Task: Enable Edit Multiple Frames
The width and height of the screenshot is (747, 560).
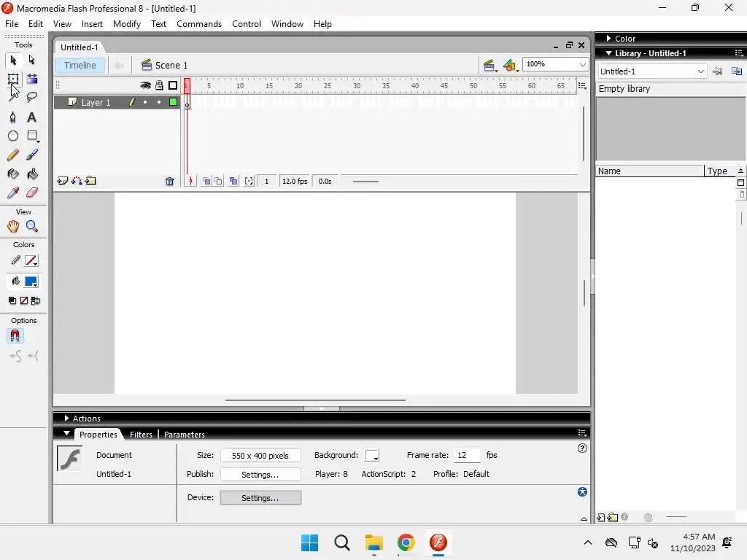Action: coord(233,181)
